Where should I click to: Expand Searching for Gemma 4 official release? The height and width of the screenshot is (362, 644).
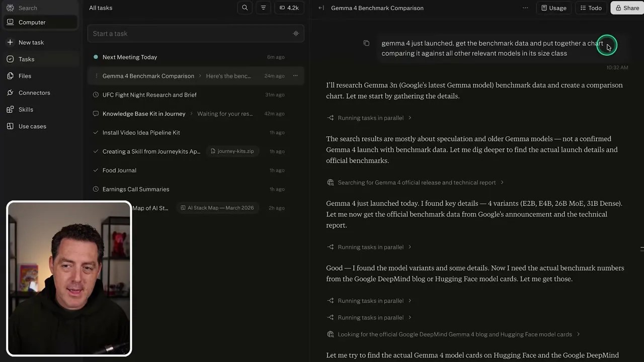[x=416, y=183]
